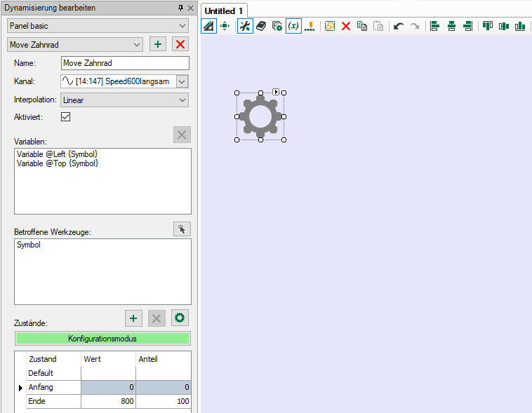Viewport: 532px width, 413px height.
Task: Add a new state with plus button
Action: (x=133, y=318)
